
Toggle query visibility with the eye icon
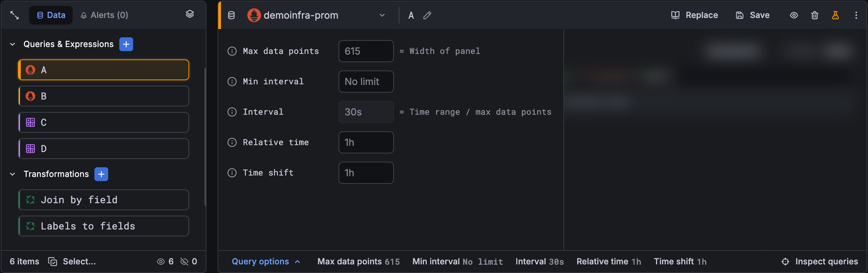(x=794, y=15)
